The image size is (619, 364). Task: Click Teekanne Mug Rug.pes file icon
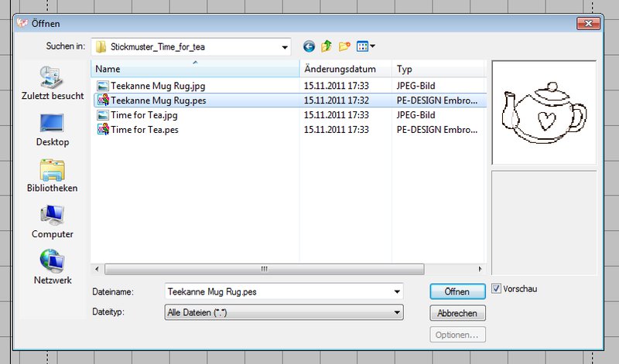tap(103, 100)
